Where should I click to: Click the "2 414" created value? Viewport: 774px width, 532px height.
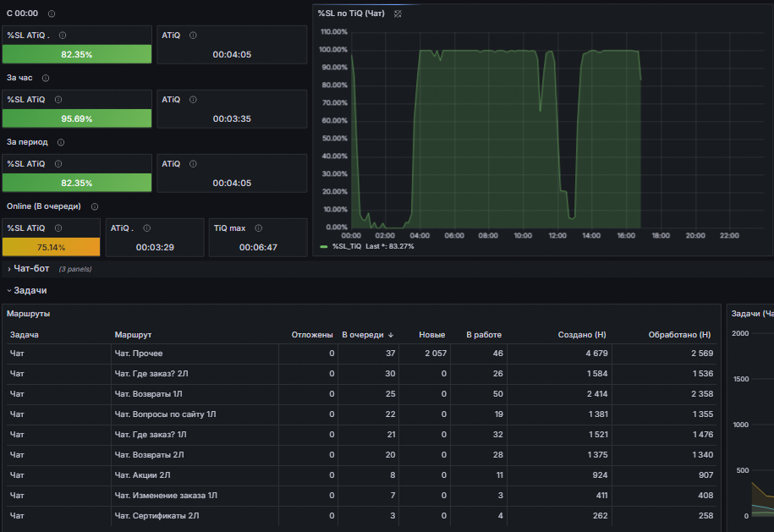click(597, 394)
